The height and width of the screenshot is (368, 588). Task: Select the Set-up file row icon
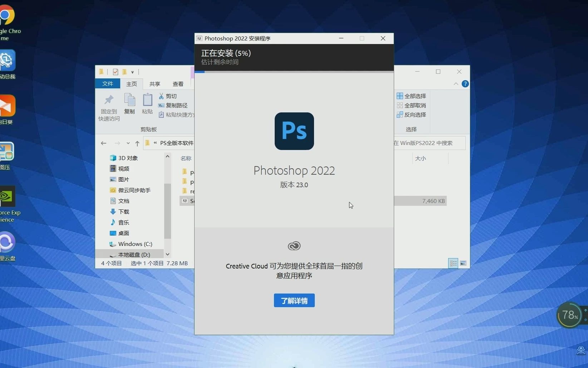click(185, 201)
